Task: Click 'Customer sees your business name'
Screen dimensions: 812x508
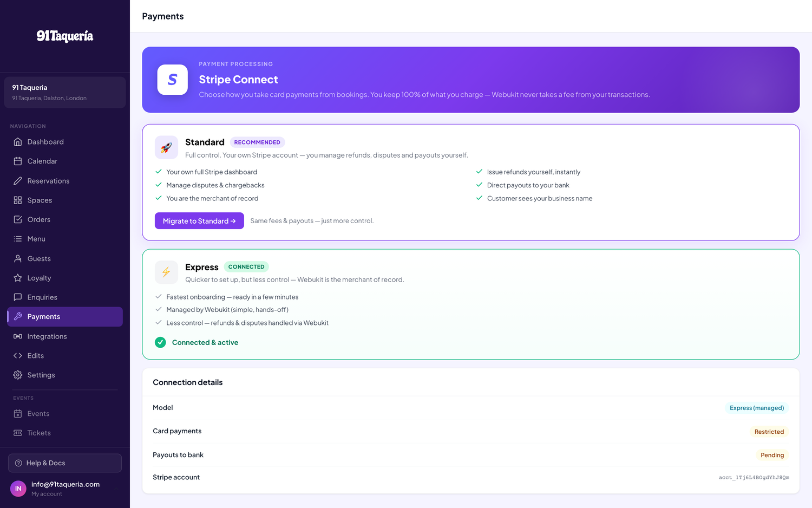Action: coord(540,199)
